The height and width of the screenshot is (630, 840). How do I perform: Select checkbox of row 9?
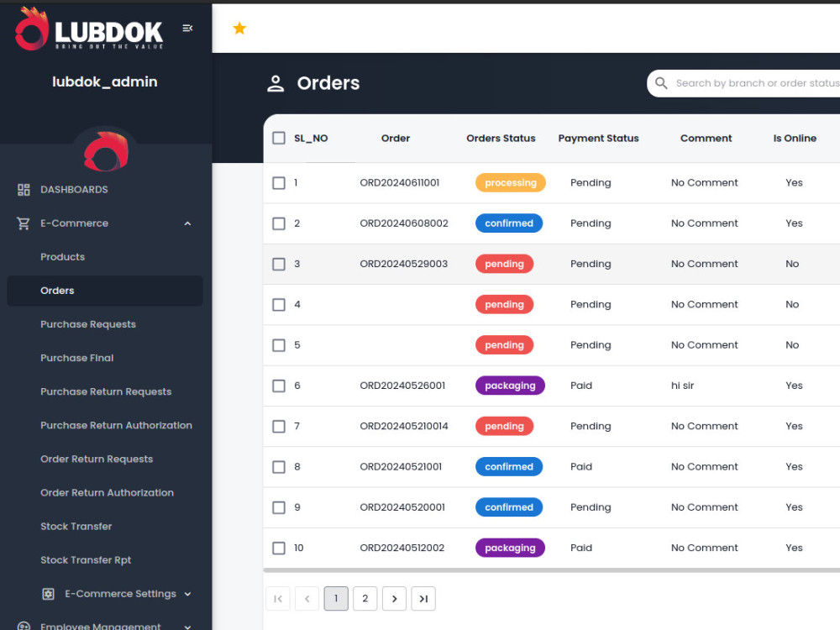tap(279, 507)
